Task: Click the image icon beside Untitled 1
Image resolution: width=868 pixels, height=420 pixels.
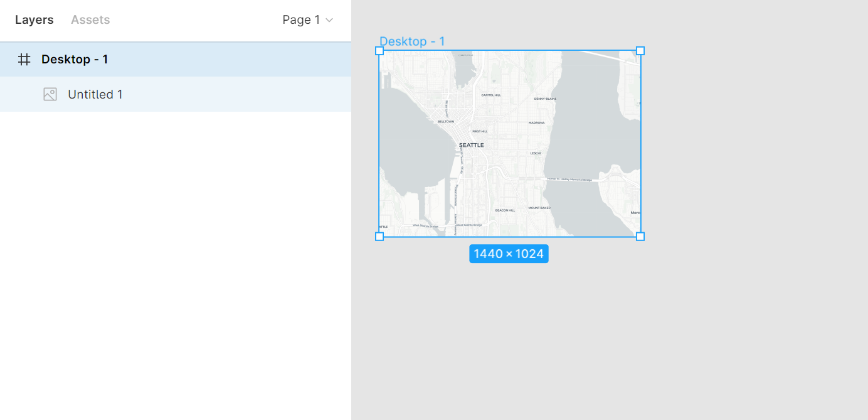Action: (50, 94)
